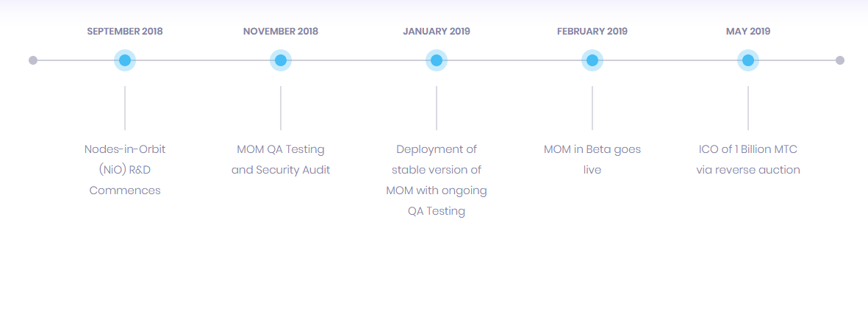This screenshot has width=868, height=317.
Task: Select the JANUARY 2019 heading
Action: point(437,32)
